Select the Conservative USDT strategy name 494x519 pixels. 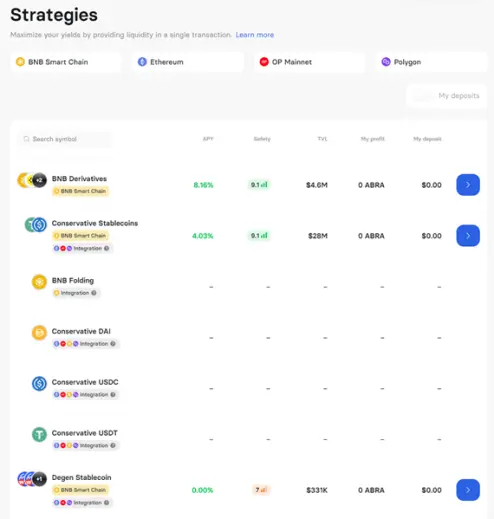85,433
